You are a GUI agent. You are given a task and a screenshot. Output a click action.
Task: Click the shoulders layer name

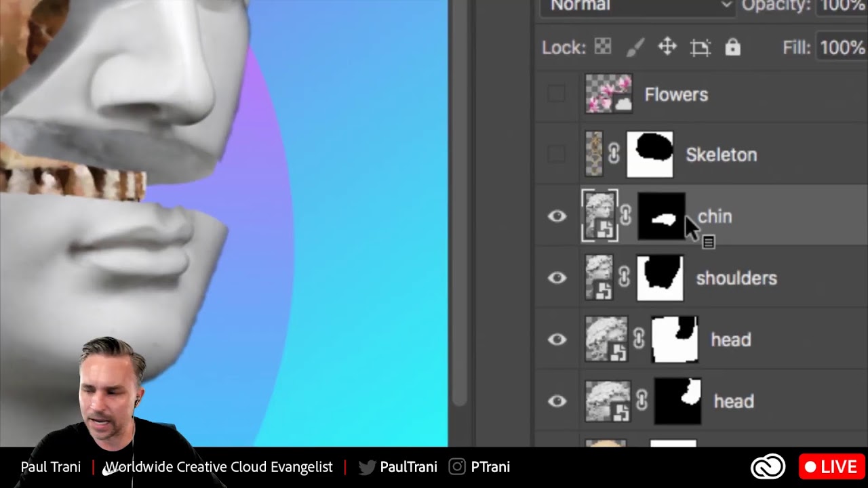pyautogui.click(x=736, y=278)
